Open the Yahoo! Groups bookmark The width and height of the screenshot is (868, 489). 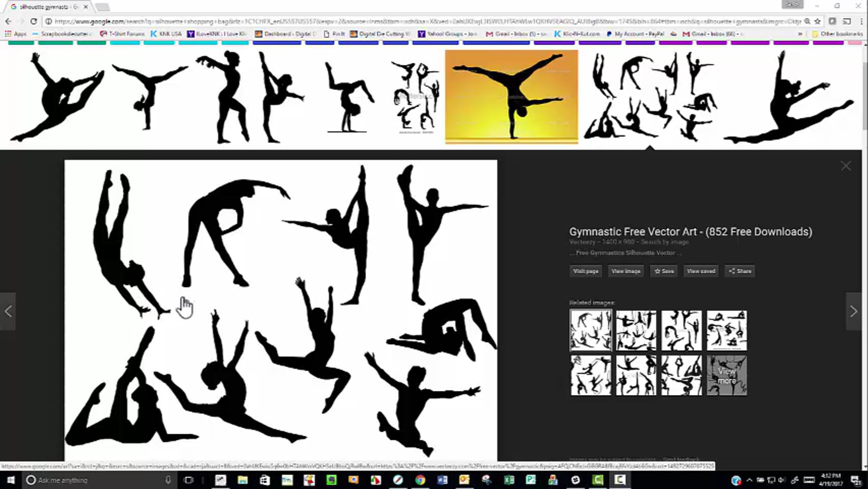coord(448,34)
